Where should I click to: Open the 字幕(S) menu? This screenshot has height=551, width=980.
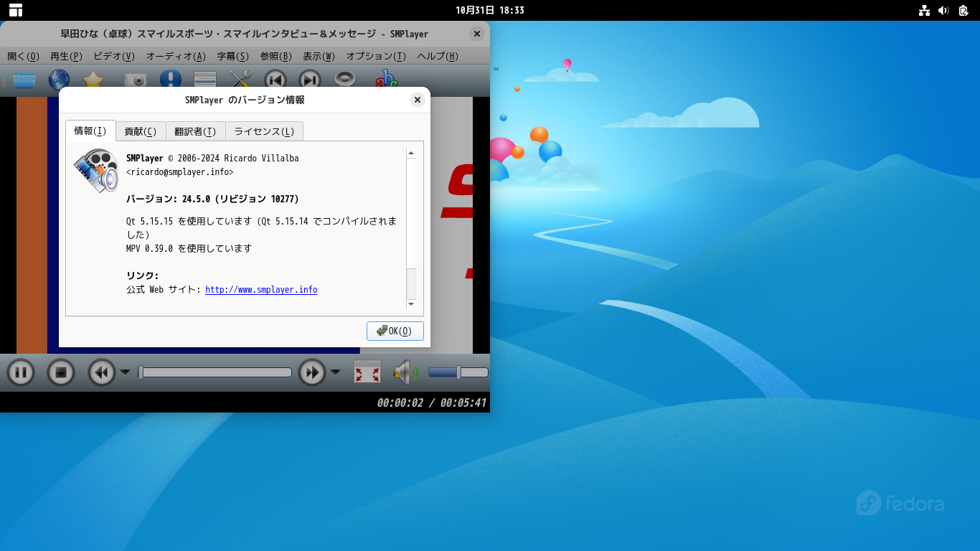[x=233, y=56]
